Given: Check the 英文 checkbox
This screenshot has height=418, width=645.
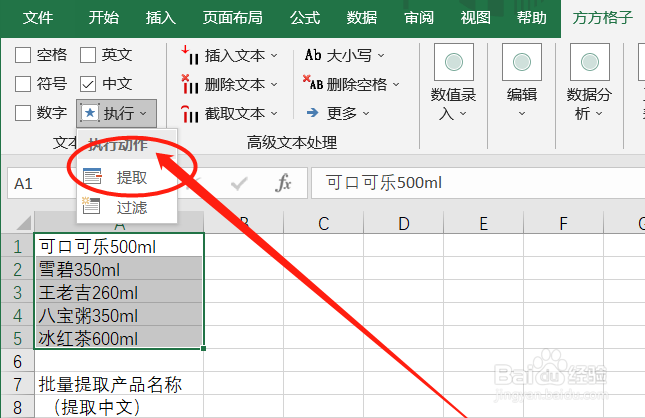Looking at the screenshot, I should [88, 55].
